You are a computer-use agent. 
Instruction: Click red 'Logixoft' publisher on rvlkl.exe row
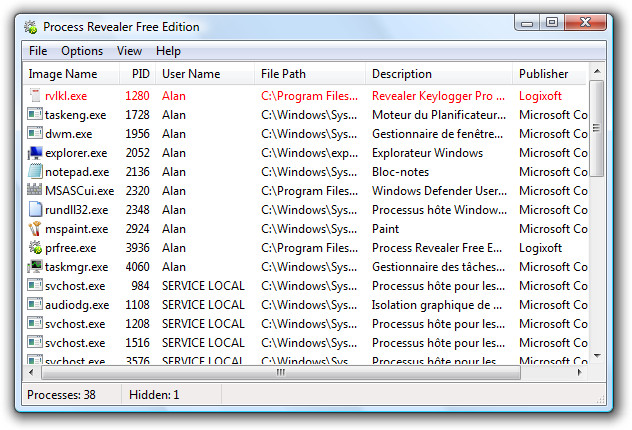[x=540, y=96]
